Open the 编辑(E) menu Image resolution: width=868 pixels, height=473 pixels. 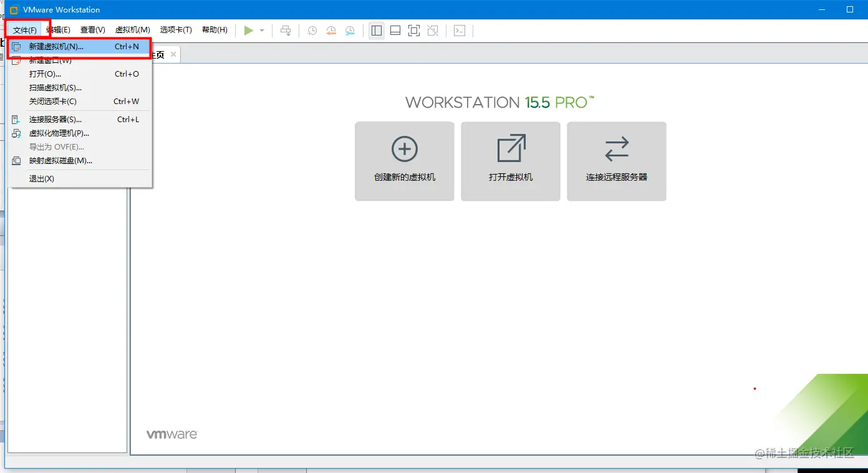pos(59,30)
